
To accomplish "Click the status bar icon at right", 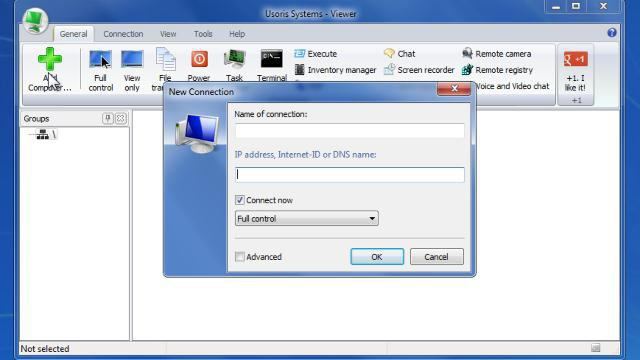I will point(596,348).
